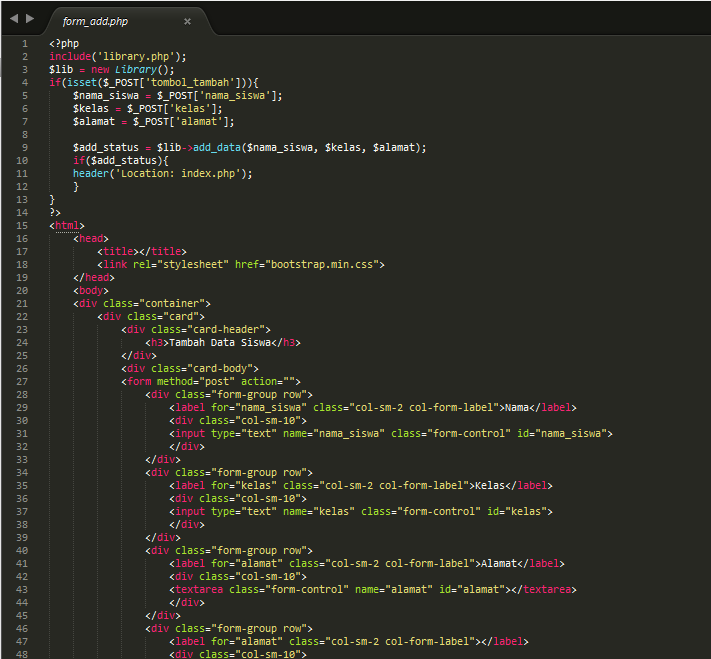
Task: Click the <head> opening tag
Action: click(x=91, y=239)
